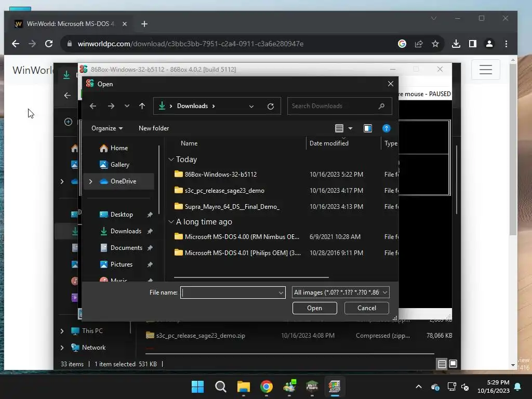This screenshot has width=532, height=399.
Task: Close the Open dialog
Action: pos(391,84)
